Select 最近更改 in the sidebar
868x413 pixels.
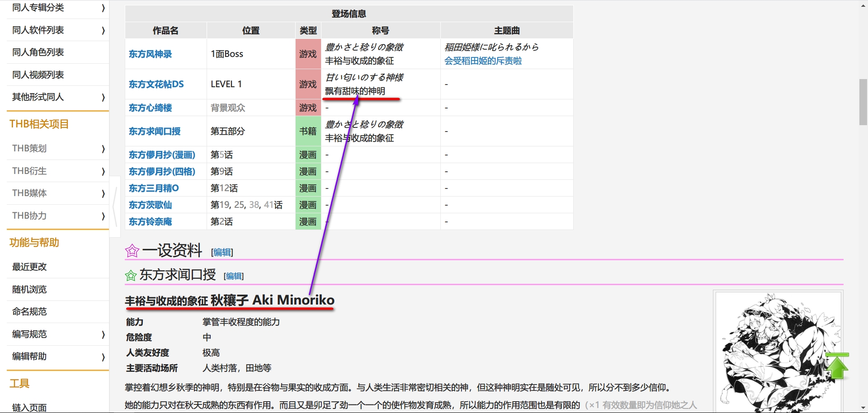point(29,267)
